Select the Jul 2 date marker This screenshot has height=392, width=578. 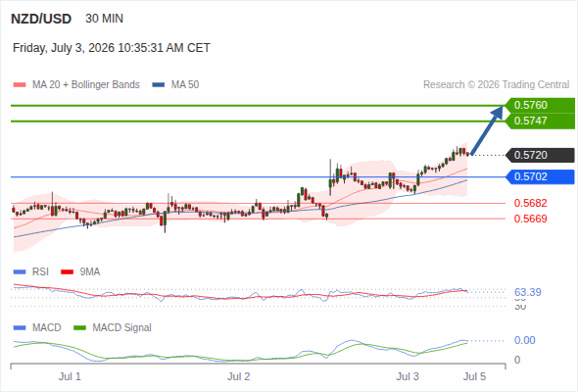tap(238, 376)
